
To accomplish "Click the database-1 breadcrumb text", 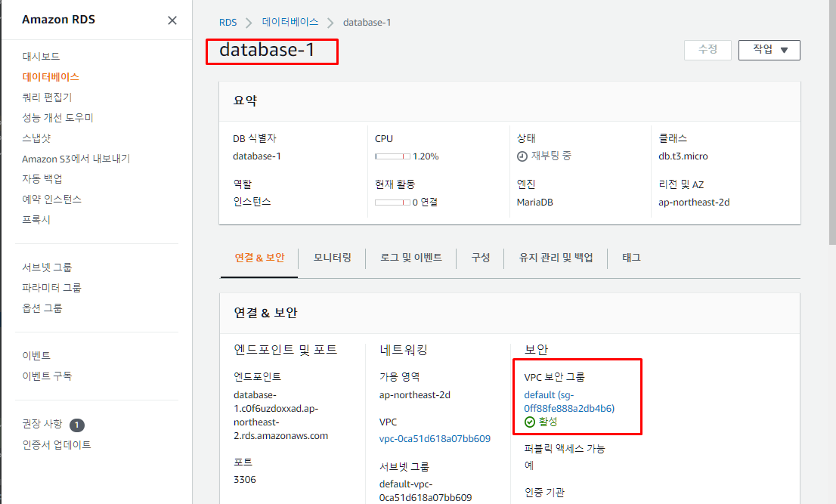I will [x=367, y=23].
